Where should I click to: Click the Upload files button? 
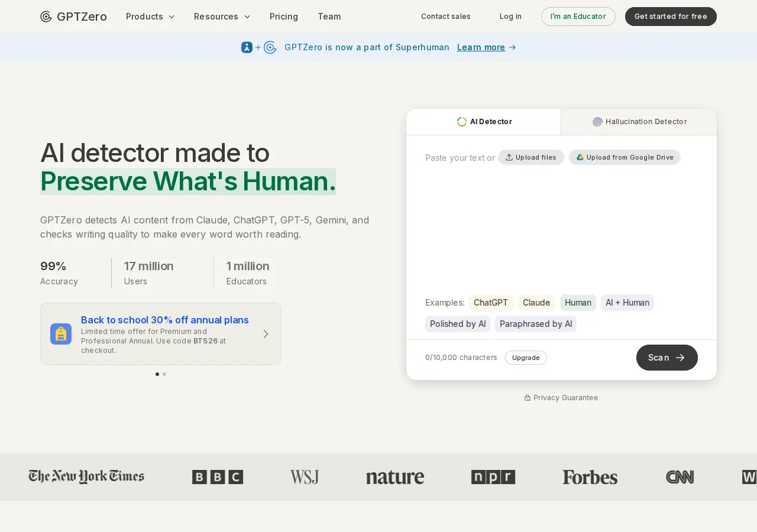[x=531, y=157]
